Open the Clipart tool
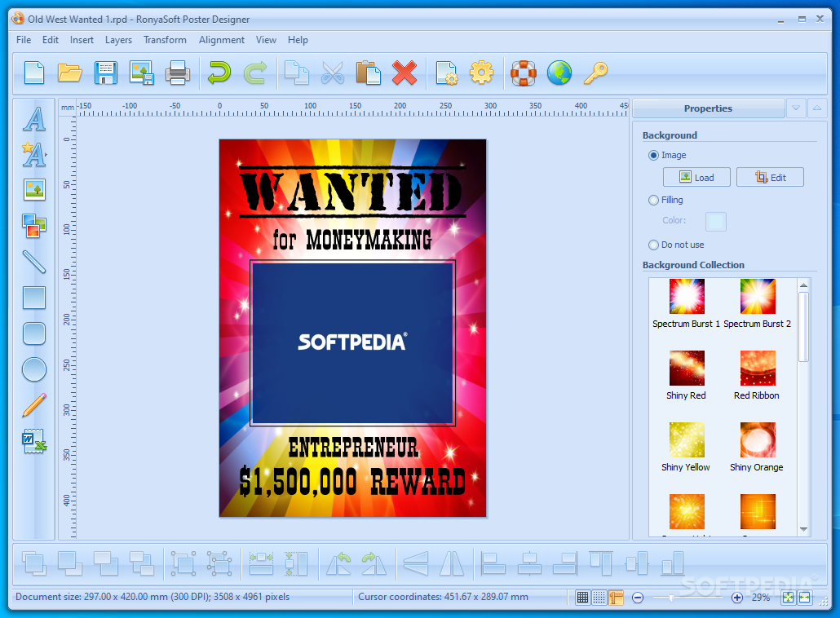840x618 pixels. click(x=33, y=227)
